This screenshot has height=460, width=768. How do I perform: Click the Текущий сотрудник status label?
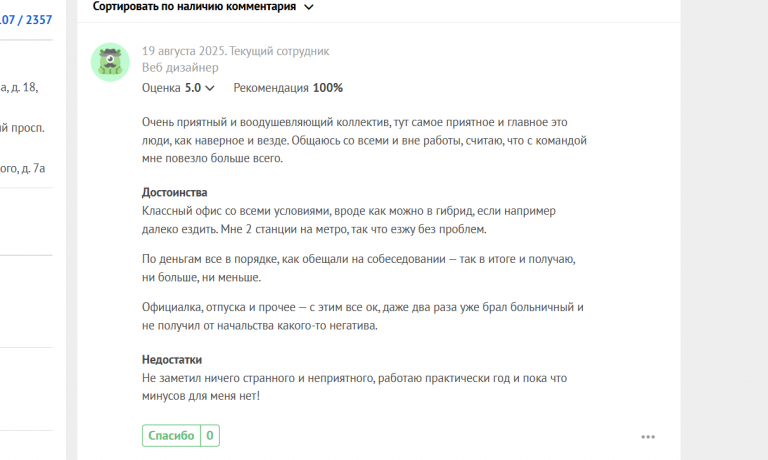[279, 51]
